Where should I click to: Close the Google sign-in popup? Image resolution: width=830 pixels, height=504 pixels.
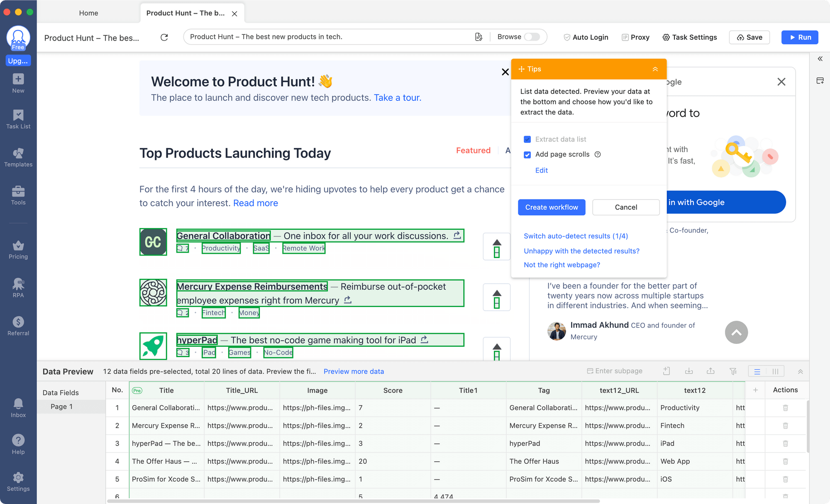[x=781, y=82]
